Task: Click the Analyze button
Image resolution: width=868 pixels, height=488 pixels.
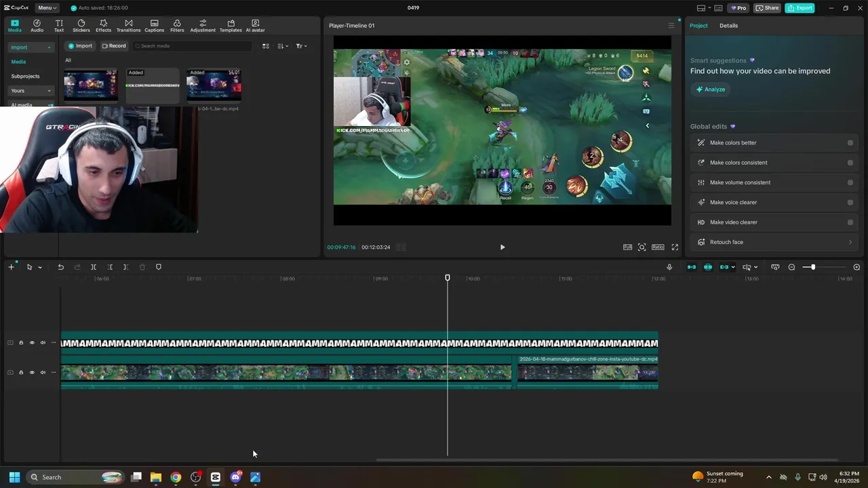Action: point(711,89)
